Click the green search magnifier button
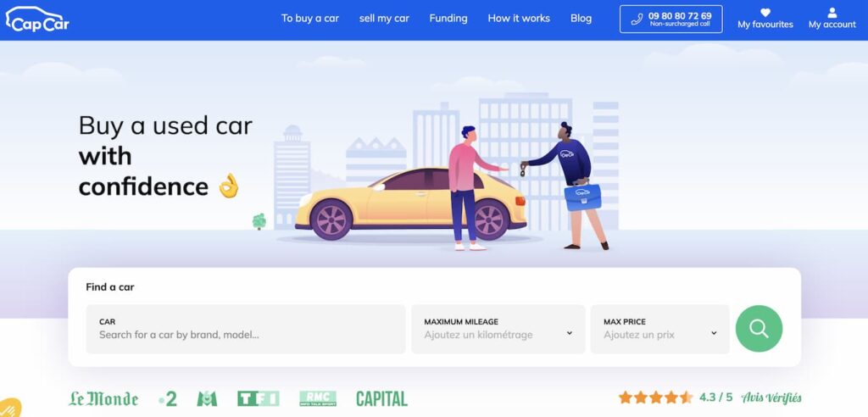868x417 pixels. click(759, 329)
